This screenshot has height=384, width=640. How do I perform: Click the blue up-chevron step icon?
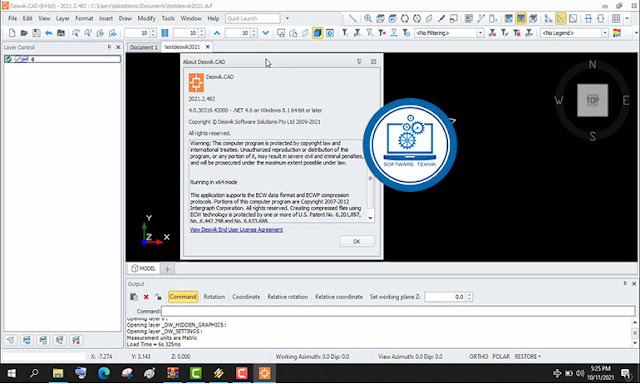217,33
